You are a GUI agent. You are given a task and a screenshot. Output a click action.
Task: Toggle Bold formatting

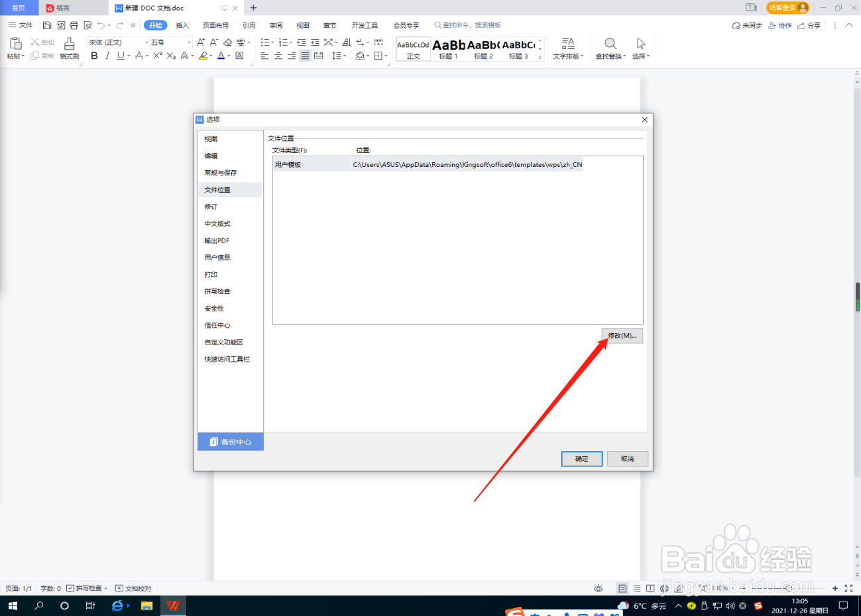click(x=94, y=56)
